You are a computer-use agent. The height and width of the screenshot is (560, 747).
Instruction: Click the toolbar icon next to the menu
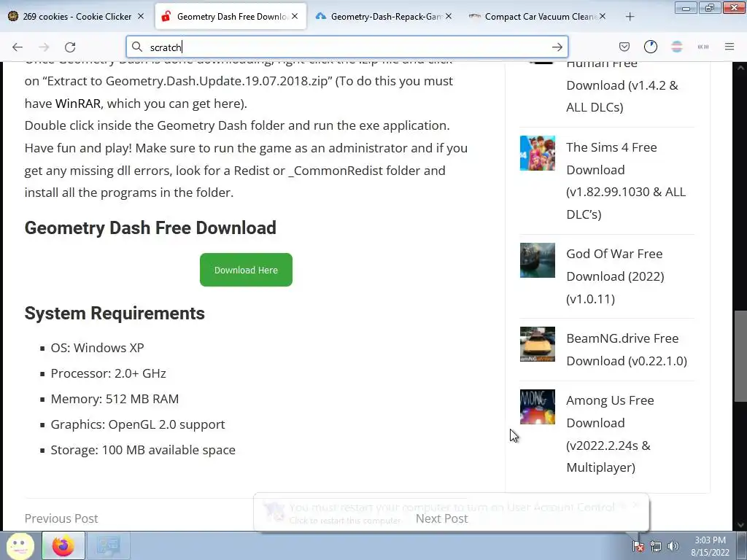(x=703, y=47)
